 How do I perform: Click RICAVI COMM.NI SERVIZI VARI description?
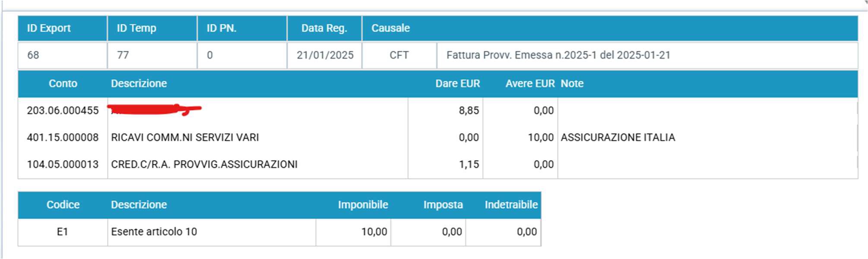coord(185,137)
